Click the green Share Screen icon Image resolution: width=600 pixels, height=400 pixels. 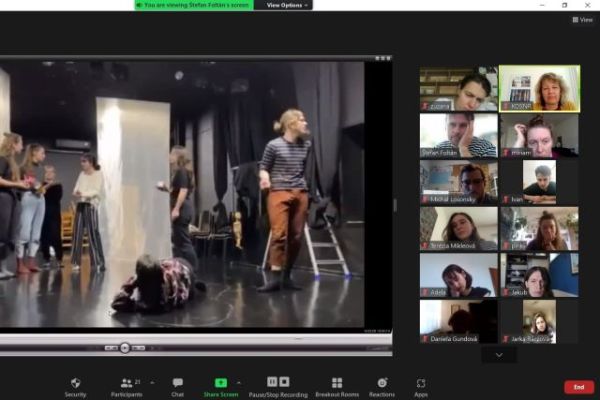click(x=221, y=382)
